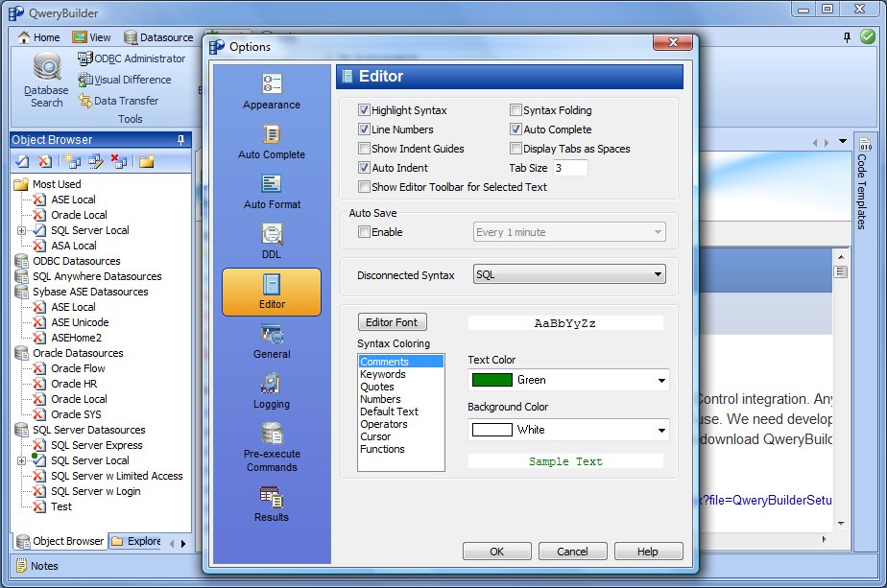Click the ribbon pin icon at top right
887x588 pixels.
[x=847, y=37]
